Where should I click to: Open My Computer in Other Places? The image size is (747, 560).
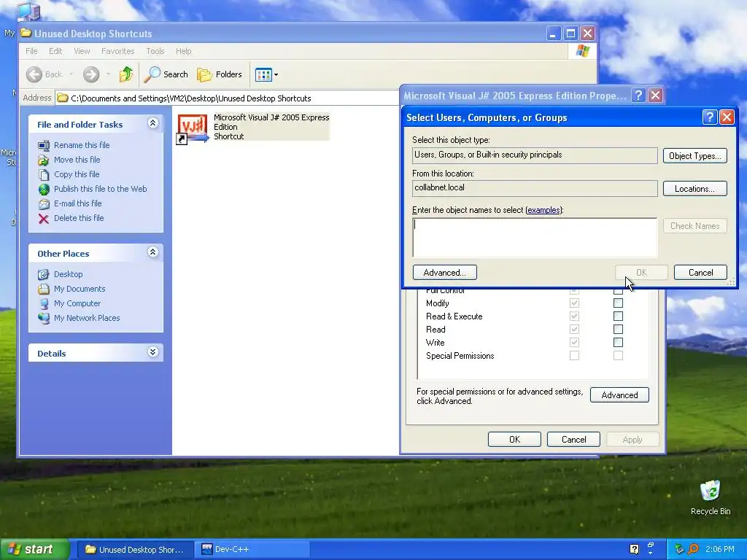[x=77, y=303]
